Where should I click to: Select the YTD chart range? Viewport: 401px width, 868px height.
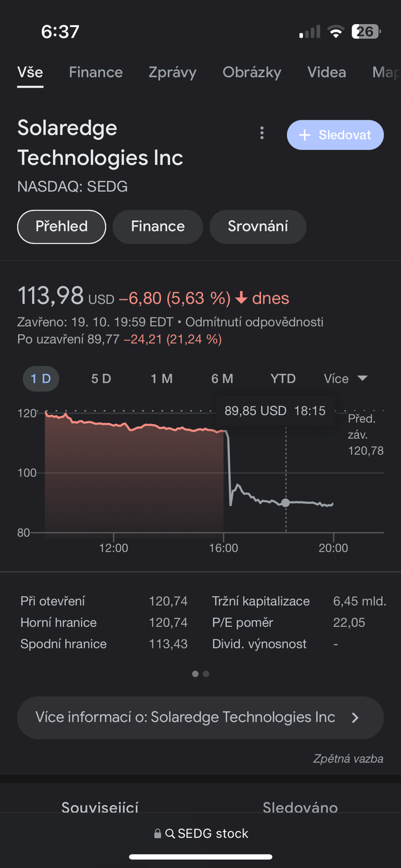click(283, 379)
